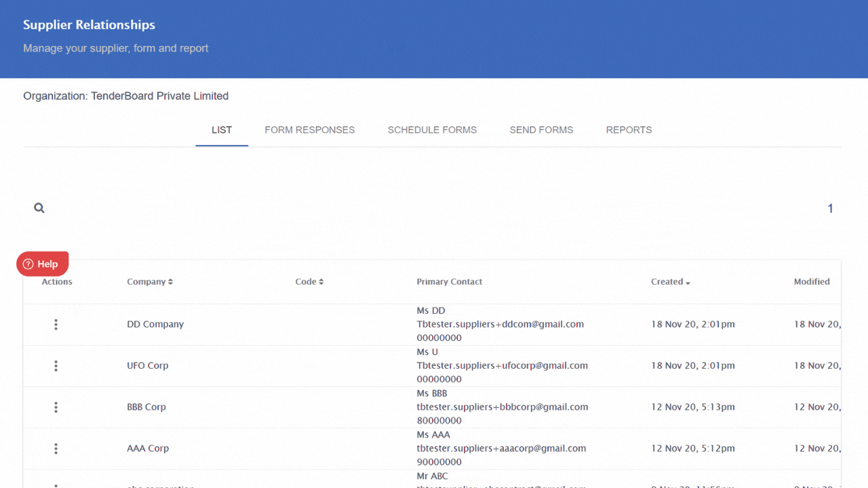Image resolution: width=868 pixels, height=488 pixels.
Task: Open actions menu for DD Company
Action: point(56,325)
